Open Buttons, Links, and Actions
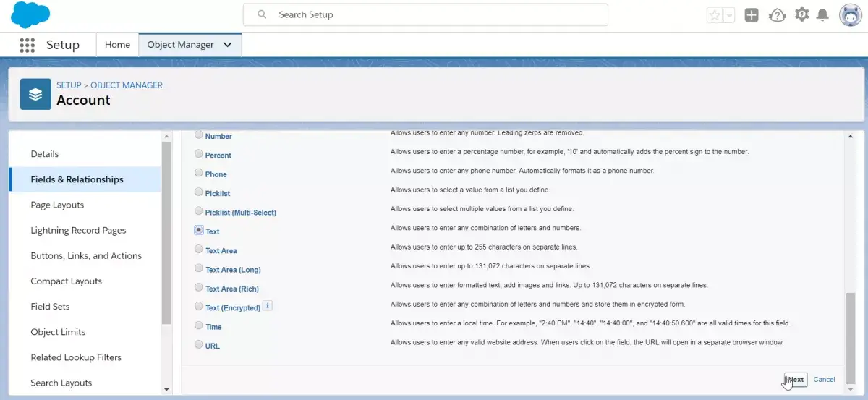The height and width of the screenshot is (400, 868). click(85, 255)
